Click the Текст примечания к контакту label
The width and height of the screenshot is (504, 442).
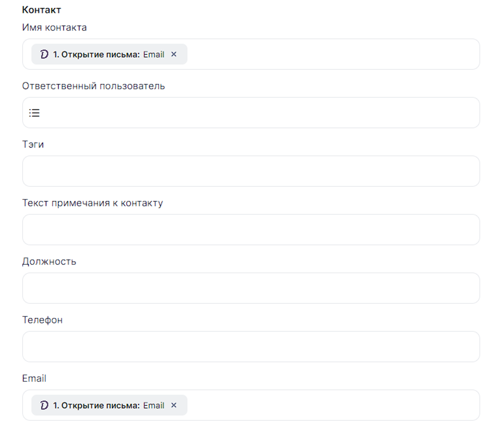92,203
